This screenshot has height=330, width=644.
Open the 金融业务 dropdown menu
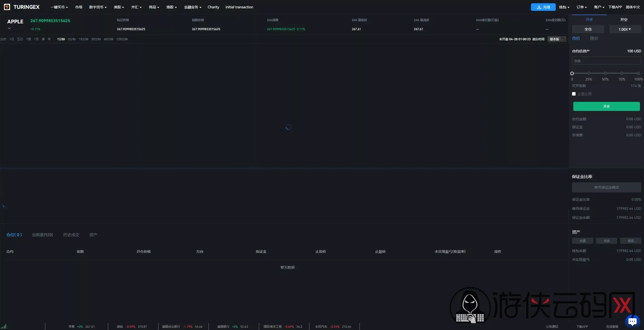click(x=193, y=7)
